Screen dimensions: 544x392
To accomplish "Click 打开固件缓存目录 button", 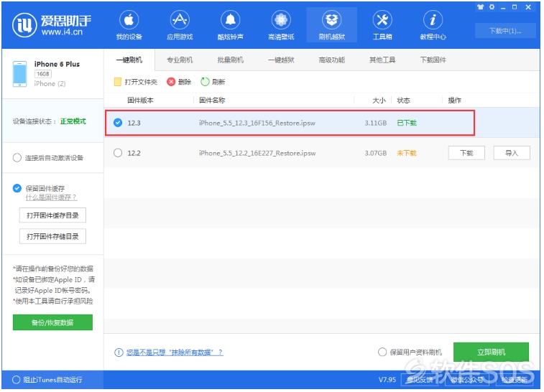I will tap(52, 215).
